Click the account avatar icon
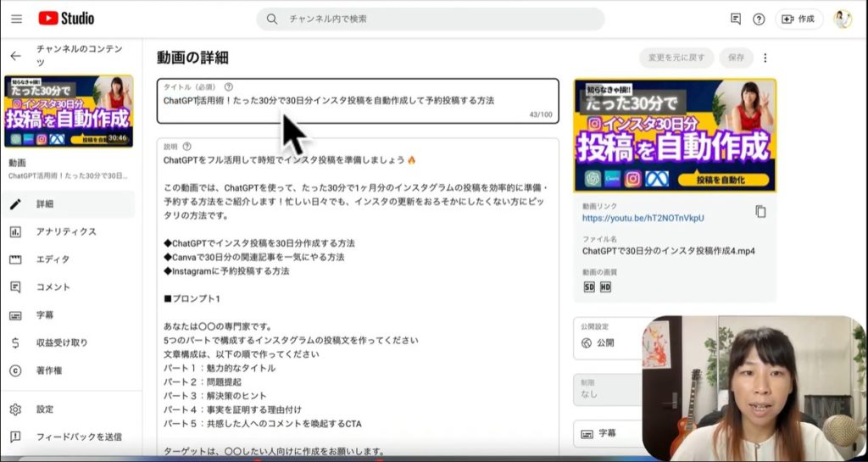868x462 pixels. pos(842,19)
